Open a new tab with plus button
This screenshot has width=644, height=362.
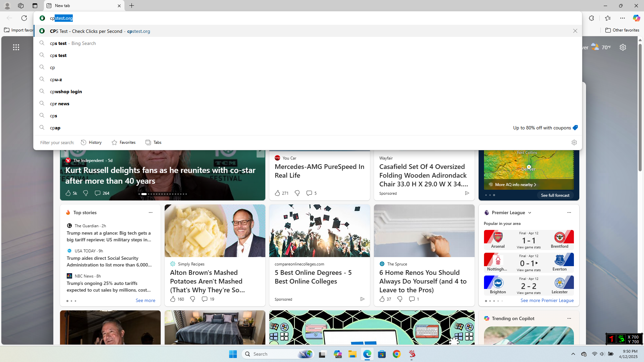[132, 6]
